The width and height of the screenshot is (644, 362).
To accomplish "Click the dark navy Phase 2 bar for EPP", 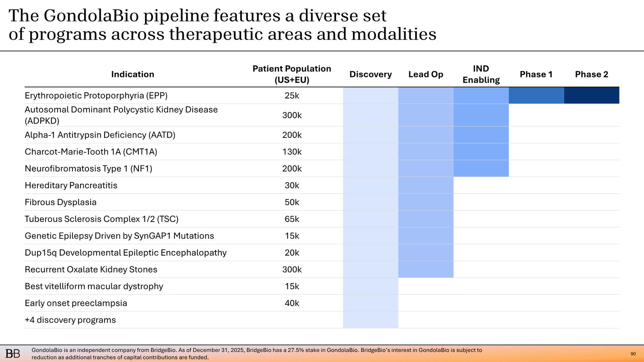I will [592, 96].
